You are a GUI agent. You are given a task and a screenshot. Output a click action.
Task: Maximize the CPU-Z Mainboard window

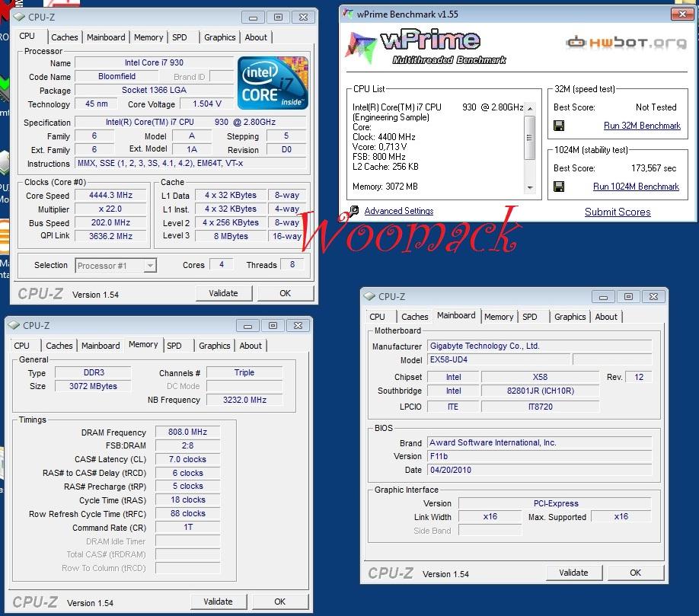point(628,297)
